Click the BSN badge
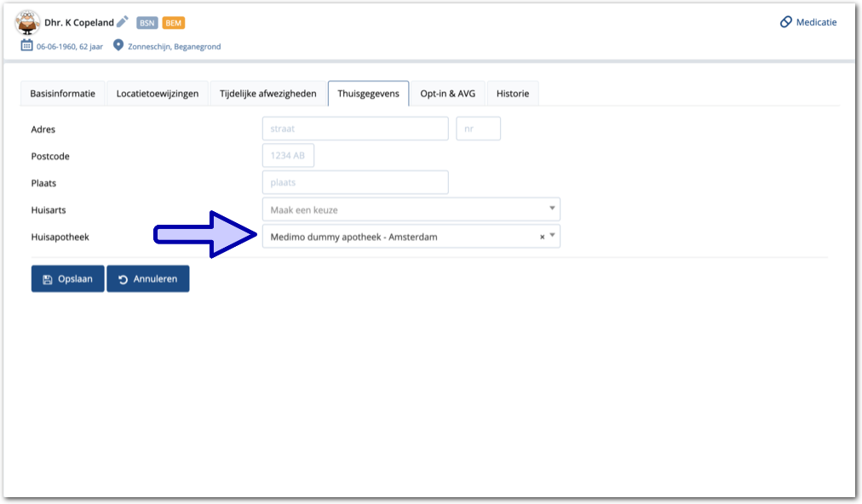 click(x=147, y=23)
